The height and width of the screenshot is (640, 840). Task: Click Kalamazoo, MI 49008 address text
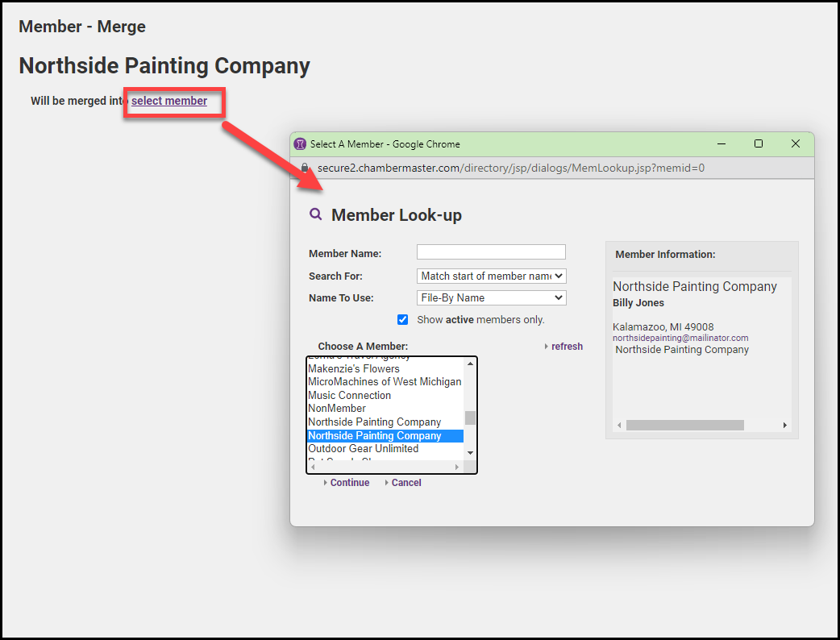pyautogui.click(x=663, y=326)
